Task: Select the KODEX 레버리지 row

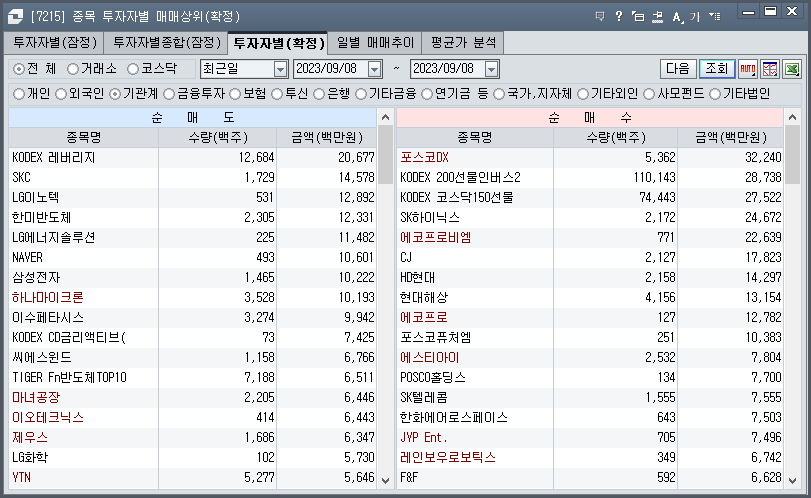Action: [x=193, y=158]
